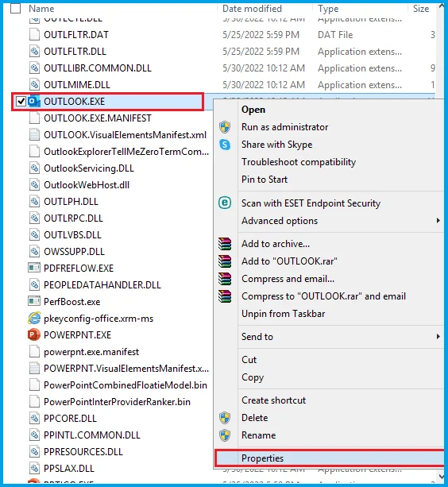Sort files by Type column header
The image size is (448, 487).
tap(328, 9)
